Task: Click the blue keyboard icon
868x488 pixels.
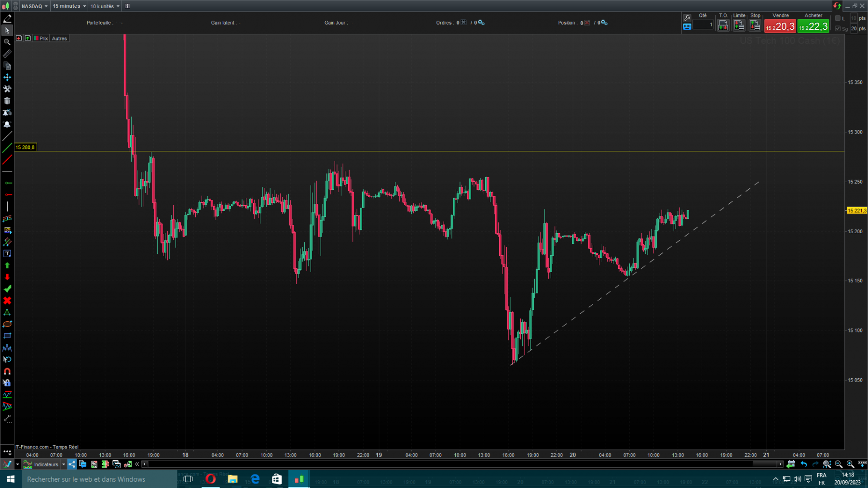Action: click(687, 26)
